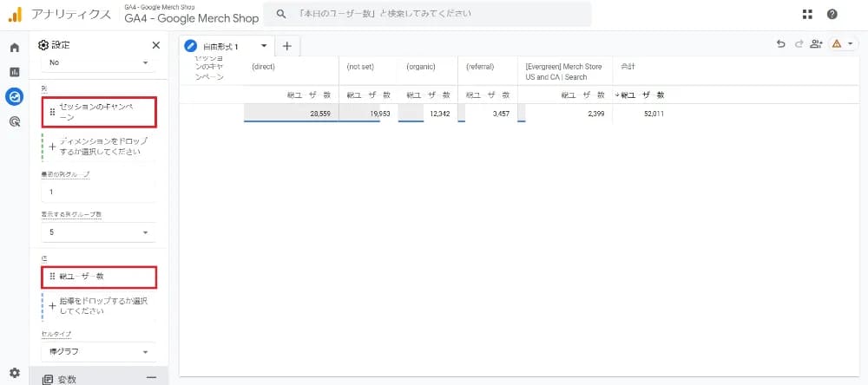Image resolution: width=868 pixels, height=385 pixels.
Task: Click the search magnifier icon
Action: pyautogui.click(x=280, y=14)
